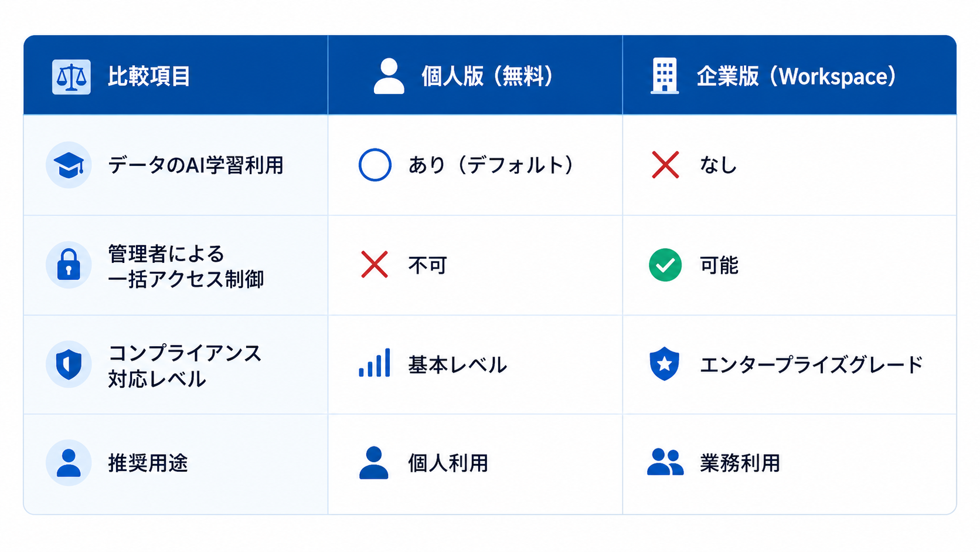Click the blue circle next to あり（デフォルト）
The width and height of the screenshot is (980, 552).
point(375,165)
